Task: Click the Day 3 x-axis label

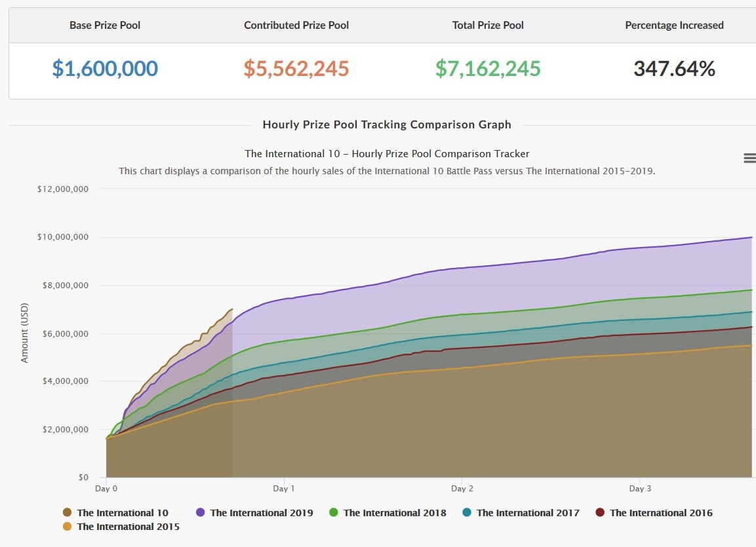Action: [x=640, y=488]
